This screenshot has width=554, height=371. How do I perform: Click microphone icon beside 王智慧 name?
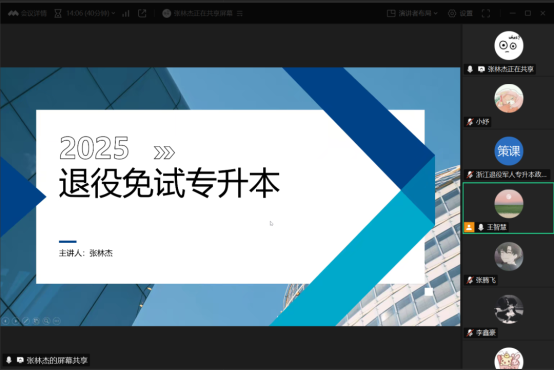pos(481,227)
